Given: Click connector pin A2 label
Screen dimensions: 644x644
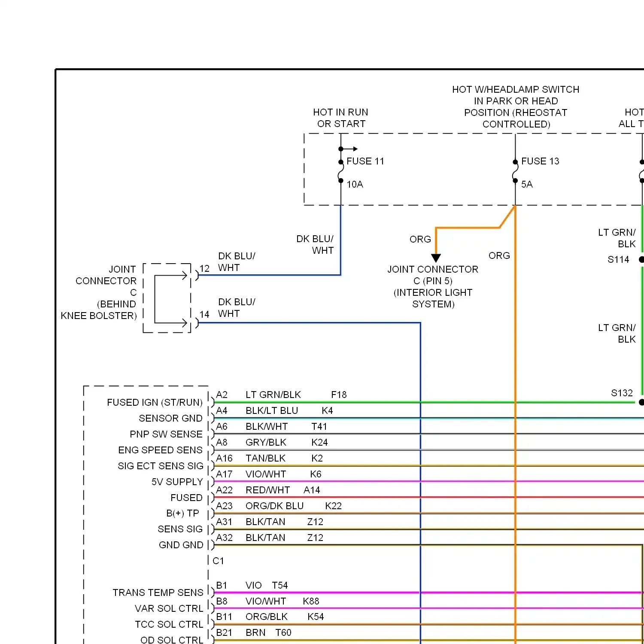Looking at the screenshot, I should [x=222, y=395].
